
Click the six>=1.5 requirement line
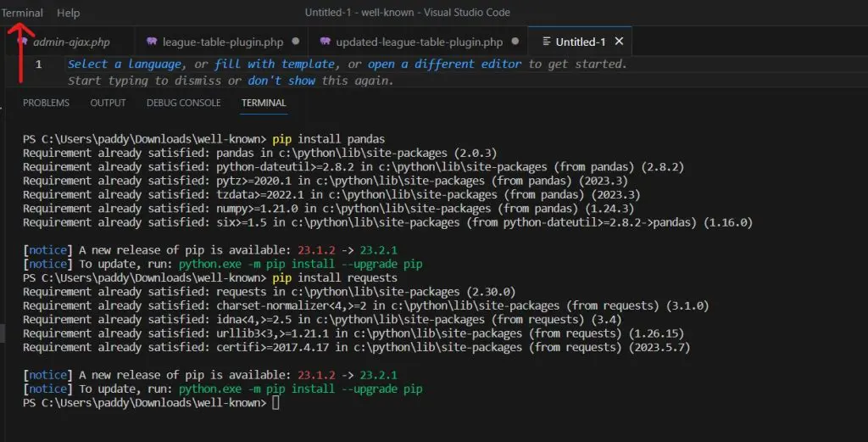387,222
